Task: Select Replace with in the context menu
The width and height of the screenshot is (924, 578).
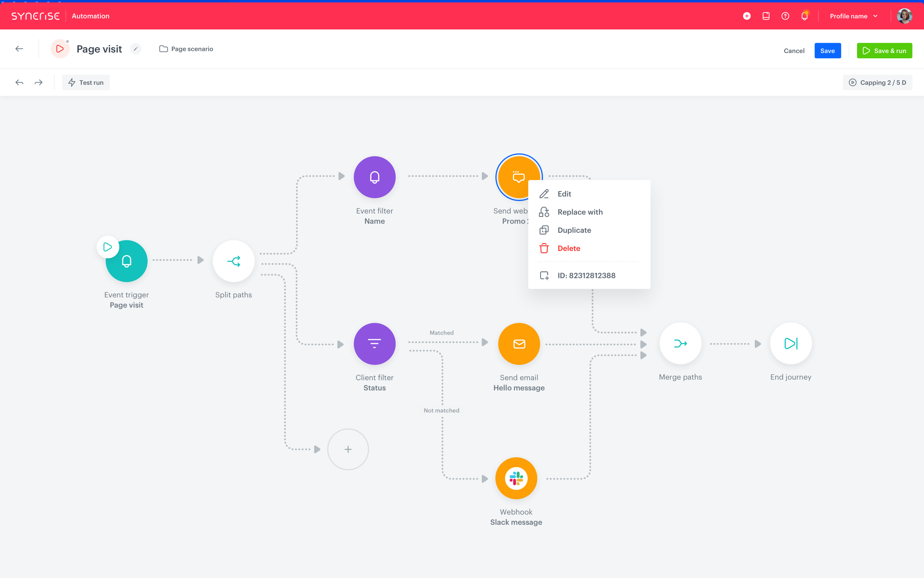Action: coord(580,212)
